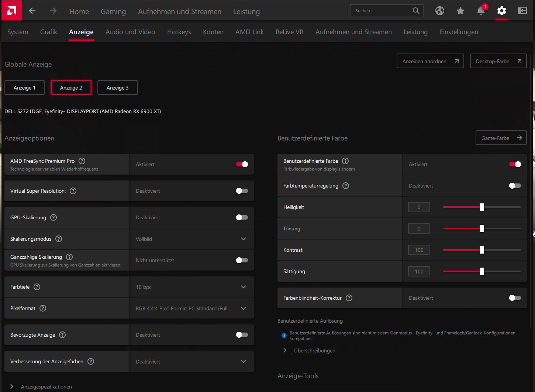Open the Hotkeys tab
The image size is (535, 392).
pos(179,32)
